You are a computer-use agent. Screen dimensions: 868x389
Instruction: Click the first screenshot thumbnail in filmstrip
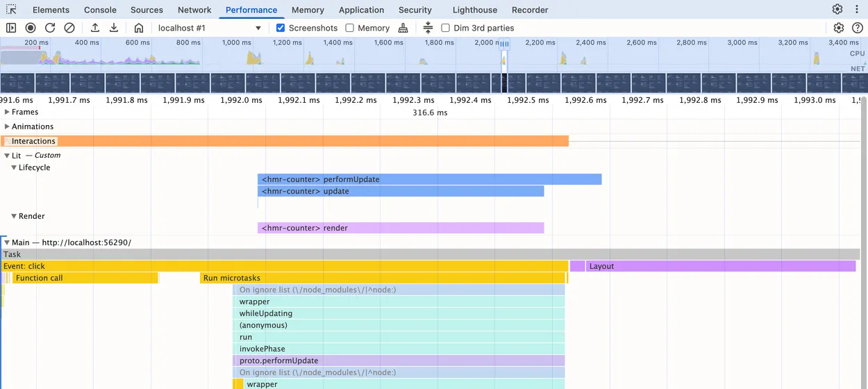[x=18, y=83]
